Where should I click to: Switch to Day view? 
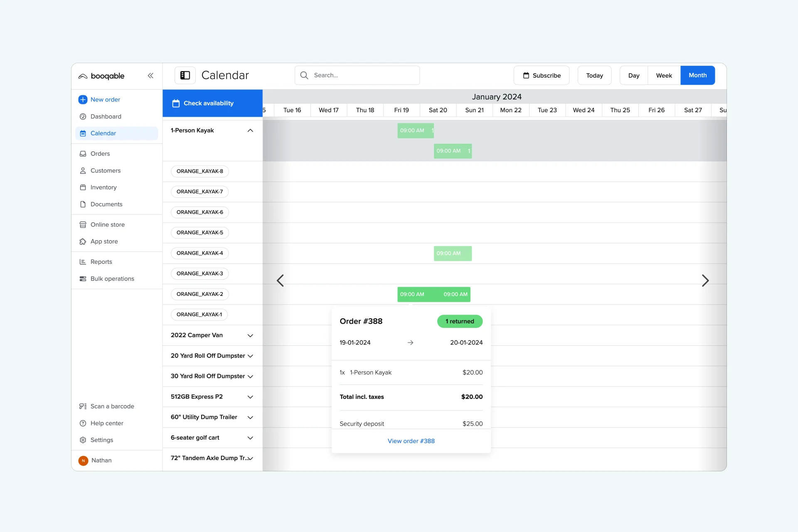(633, 75)
